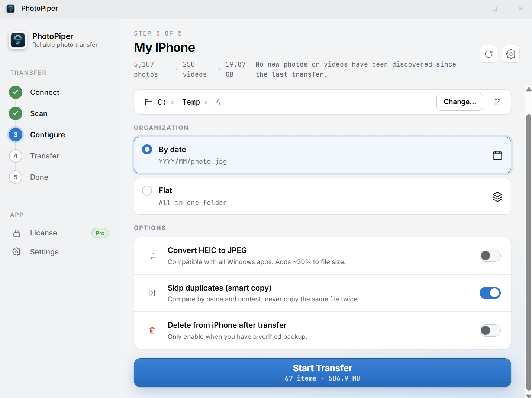The height and width of the screenshot is (398, 532).
Task: Open the Transfer step
Action: pyautogui.click(x=45, y=156)
